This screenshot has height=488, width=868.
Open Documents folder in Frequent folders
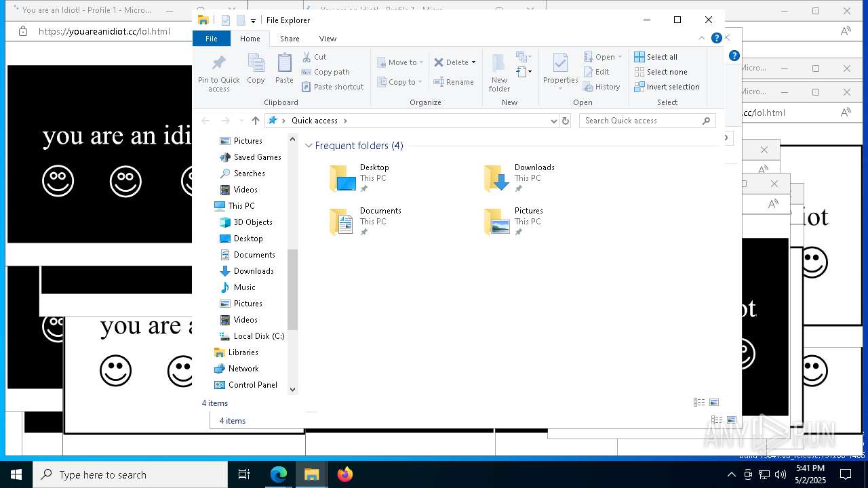click(366, 222)
